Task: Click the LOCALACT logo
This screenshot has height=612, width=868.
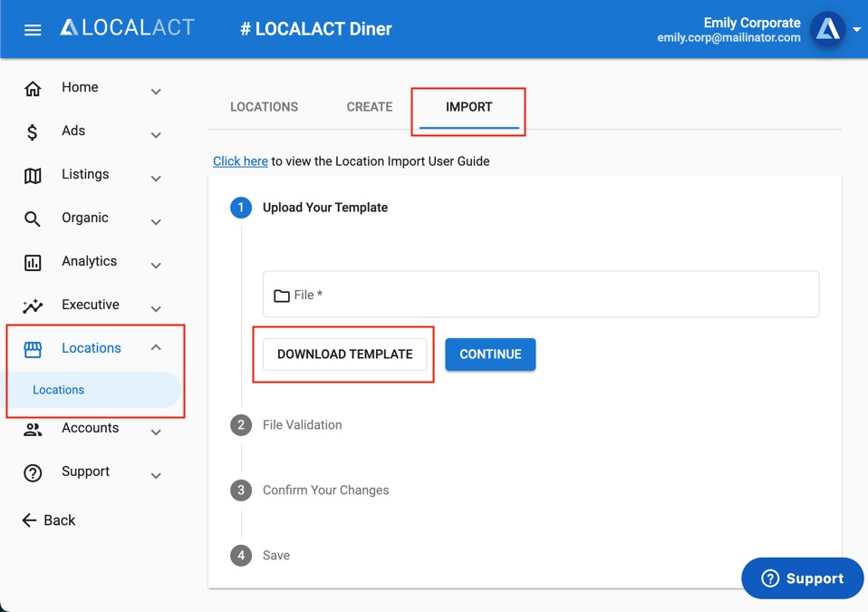Action: pyautogui.click(x=128, y=28)
